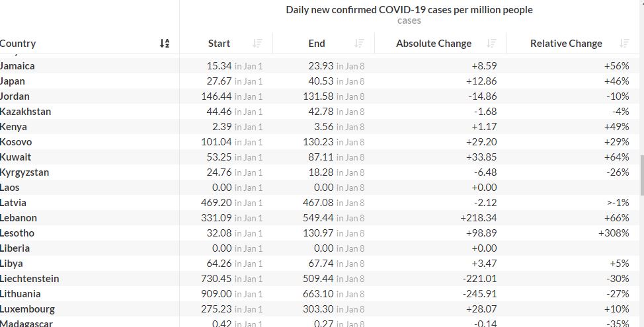Click sort icon beside Absolute Change
This screenshot has width=644, height=327.
[x=492, y=43]
